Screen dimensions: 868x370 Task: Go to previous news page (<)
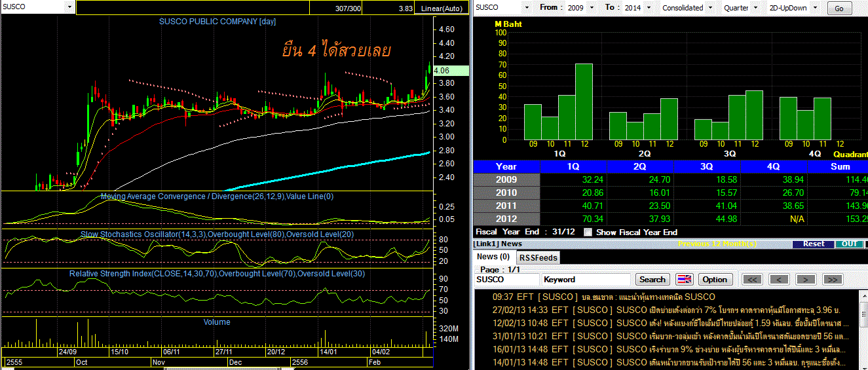pyautogui.click(x=779, y=280)
